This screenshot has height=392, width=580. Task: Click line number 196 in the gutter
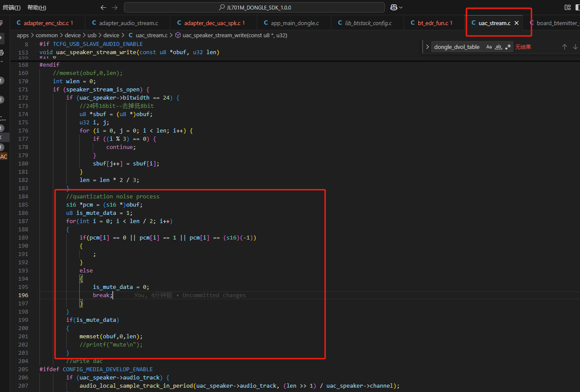pos(23,295)
